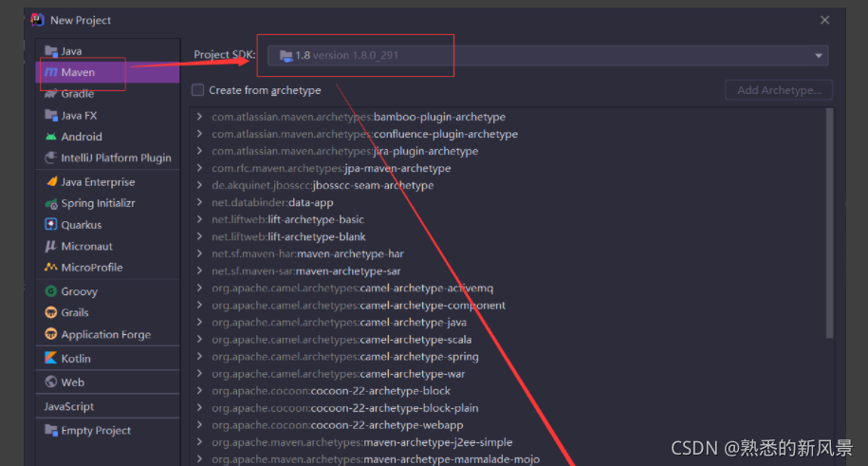Select Android project type

(x=107, y=137)
